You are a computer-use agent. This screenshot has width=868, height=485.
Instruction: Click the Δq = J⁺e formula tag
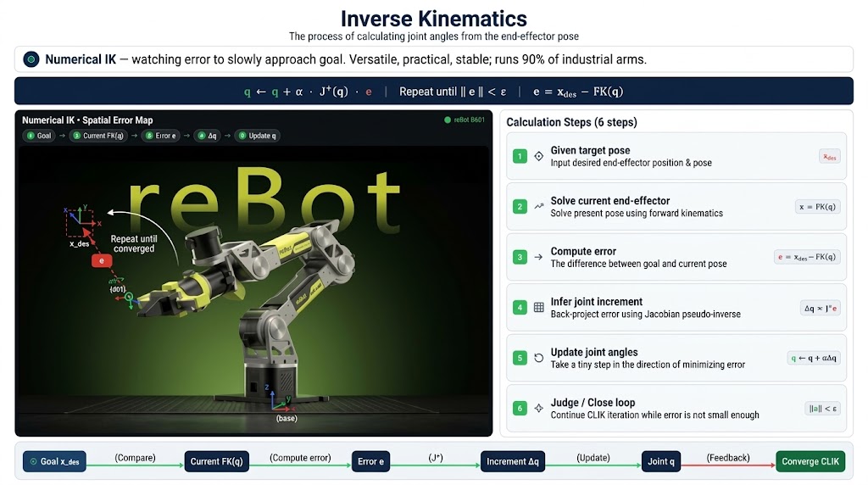click(x=820, y=308)
